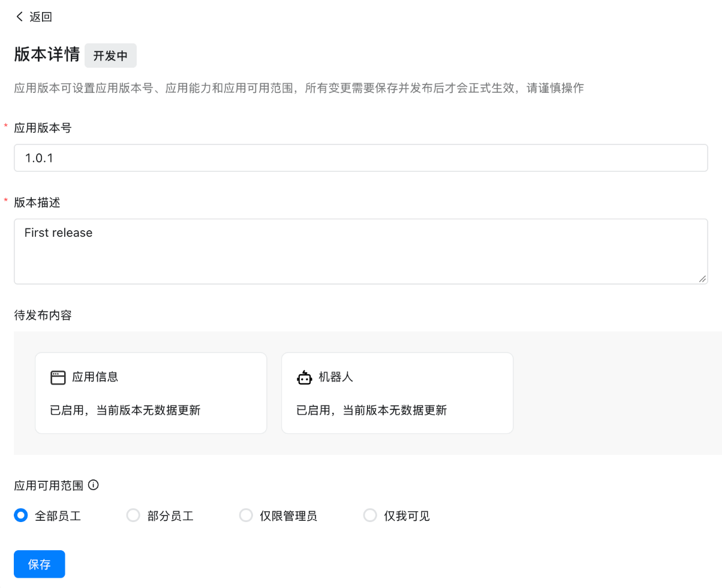Click the 应用信息 window icon

click(x=58, y=378)
